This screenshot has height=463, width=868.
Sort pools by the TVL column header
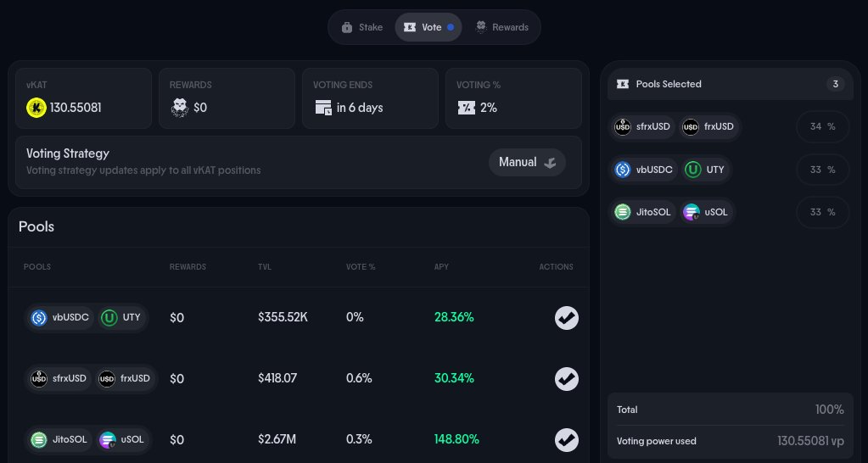265,267
